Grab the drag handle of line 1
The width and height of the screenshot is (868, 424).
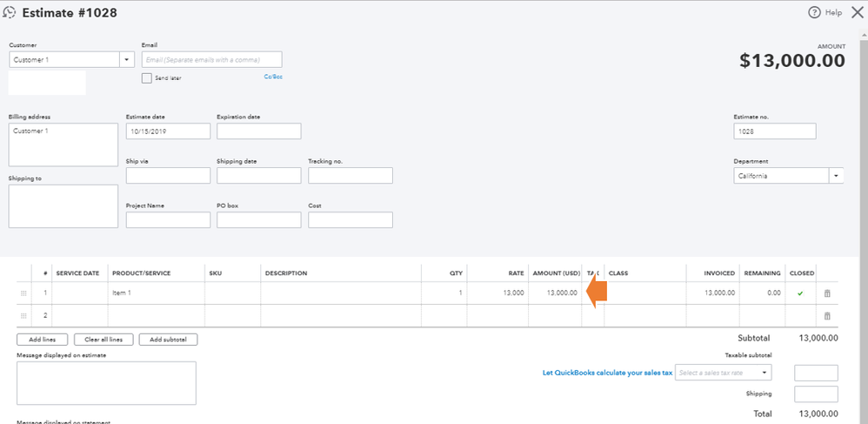[x=23, y=293]
